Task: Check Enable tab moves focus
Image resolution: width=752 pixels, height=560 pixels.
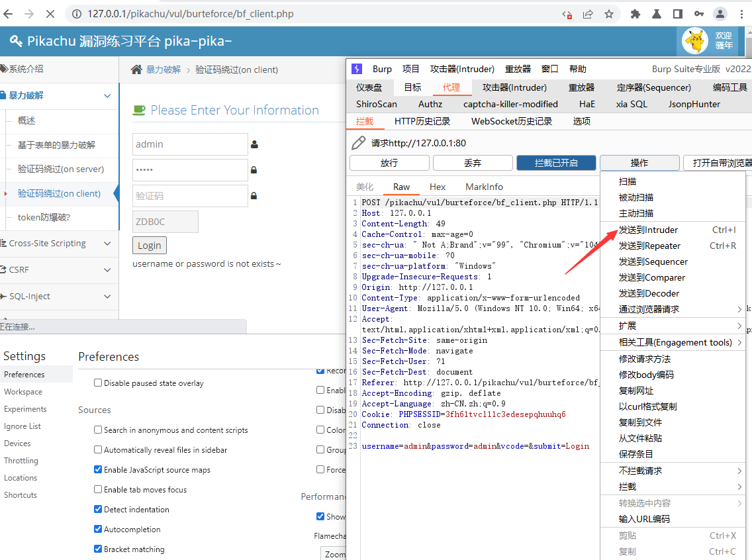Action: pyautogui.click(x=98, y=489)
